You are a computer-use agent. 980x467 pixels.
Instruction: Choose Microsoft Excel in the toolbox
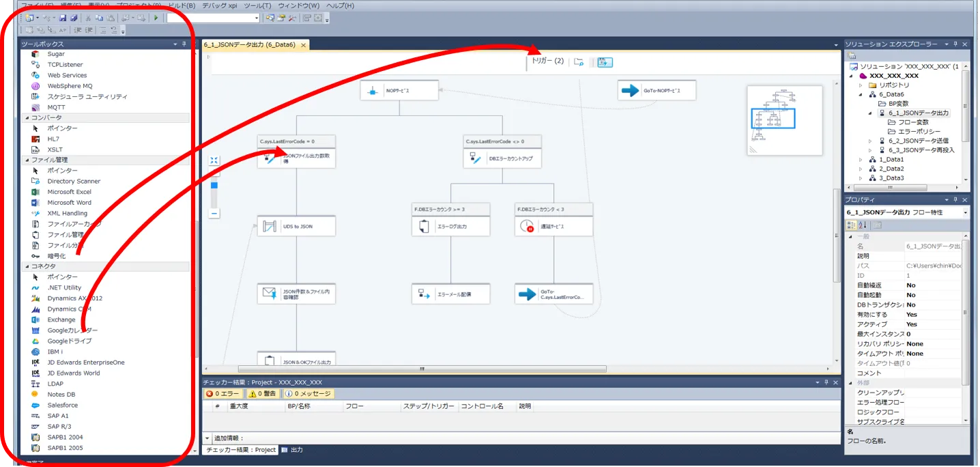[69, 192]
